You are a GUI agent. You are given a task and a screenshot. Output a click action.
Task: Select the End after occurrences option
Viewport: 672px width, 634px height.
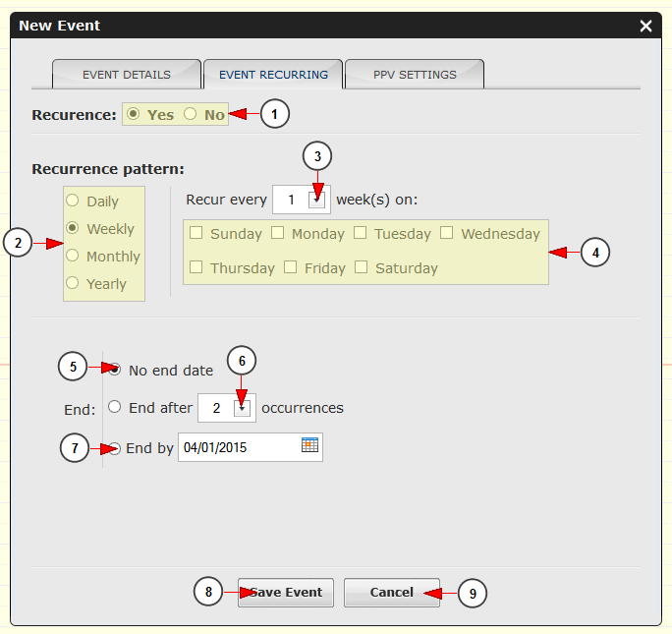114,406
